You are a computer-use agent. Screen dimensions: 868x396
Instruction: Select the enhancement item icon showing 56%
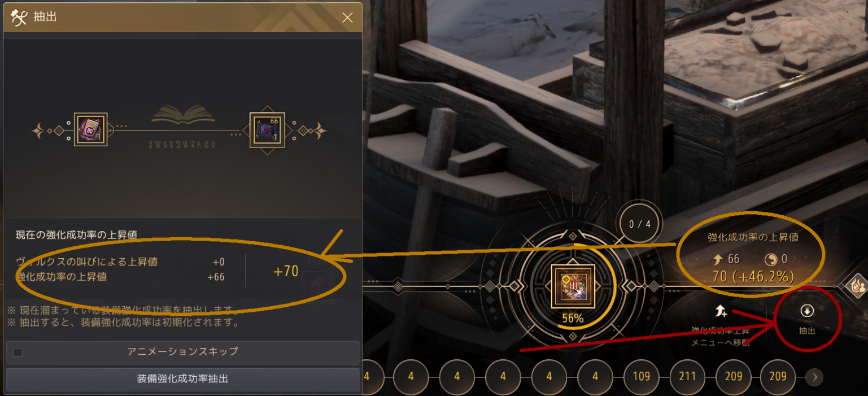click(573, 286)
